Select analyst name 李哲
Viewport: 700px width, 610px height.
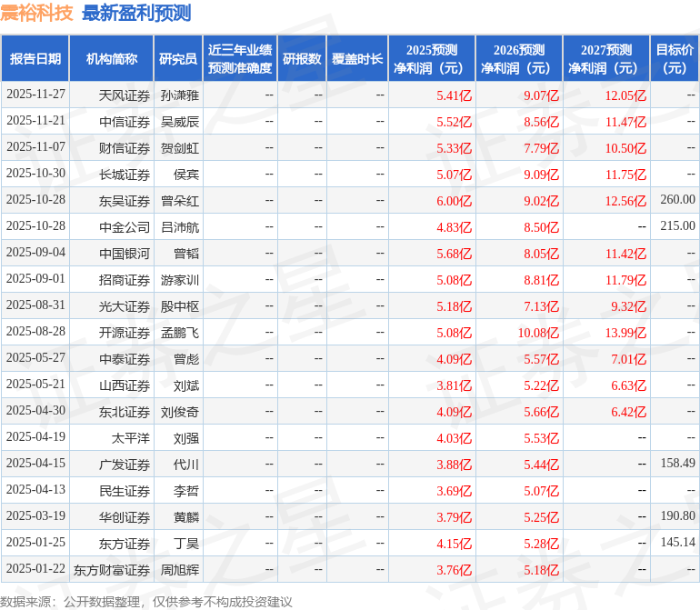click(186, 490)
